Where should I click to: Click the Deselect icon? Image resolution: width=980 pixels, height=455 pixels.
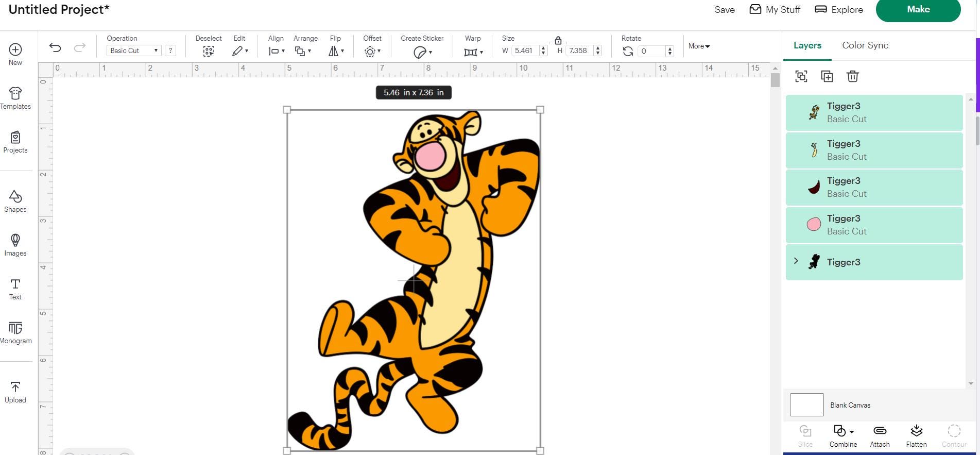pyautogui.click(x=209, y=51)
